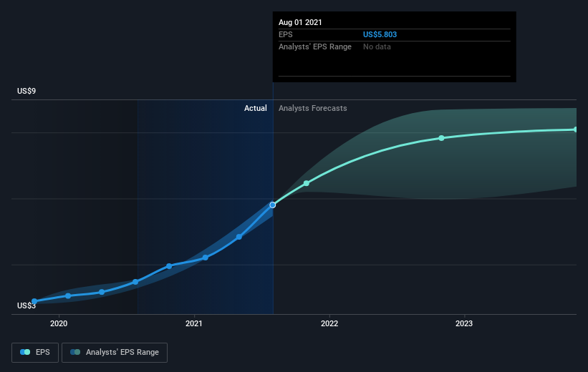The image size is (588, 372).
Task: Click the 'No data' value in tooltip
Action: (x=377, y=46)
